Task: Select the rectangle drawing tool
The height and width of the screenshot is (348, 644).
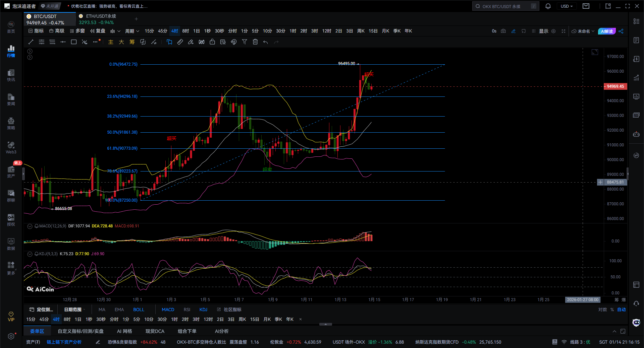Action: (74, 42)
